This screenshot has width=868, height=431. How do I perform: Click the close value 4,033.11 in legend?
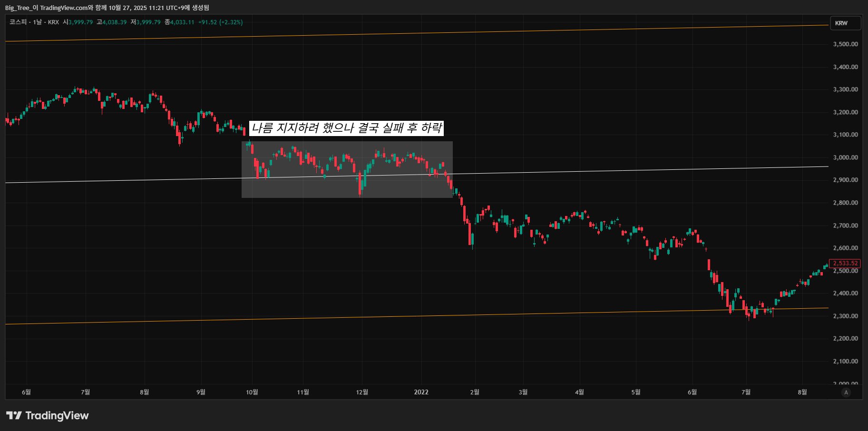(x=182, y=22)
